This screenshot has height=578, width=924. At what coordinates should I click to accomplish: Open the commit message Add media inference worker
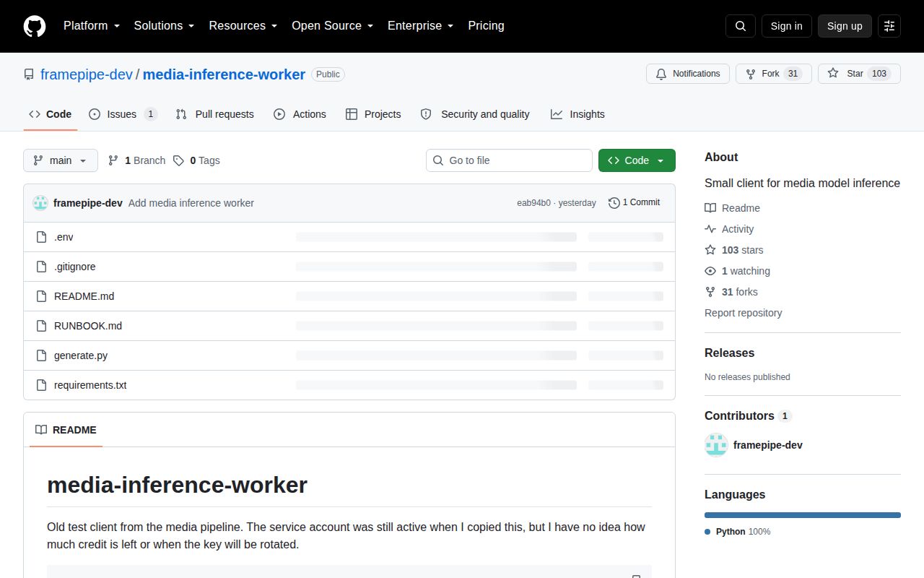point(191,203)
